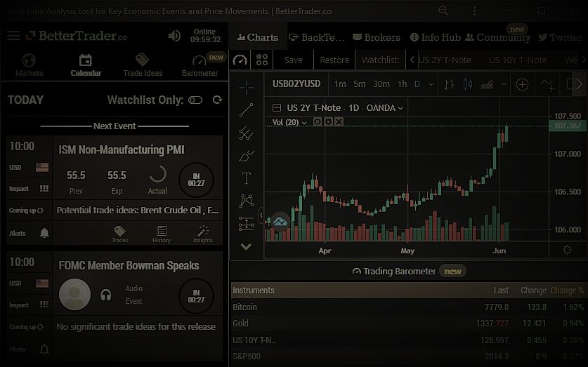
Task: Open the Twitter tab
Action: (560, 37)
